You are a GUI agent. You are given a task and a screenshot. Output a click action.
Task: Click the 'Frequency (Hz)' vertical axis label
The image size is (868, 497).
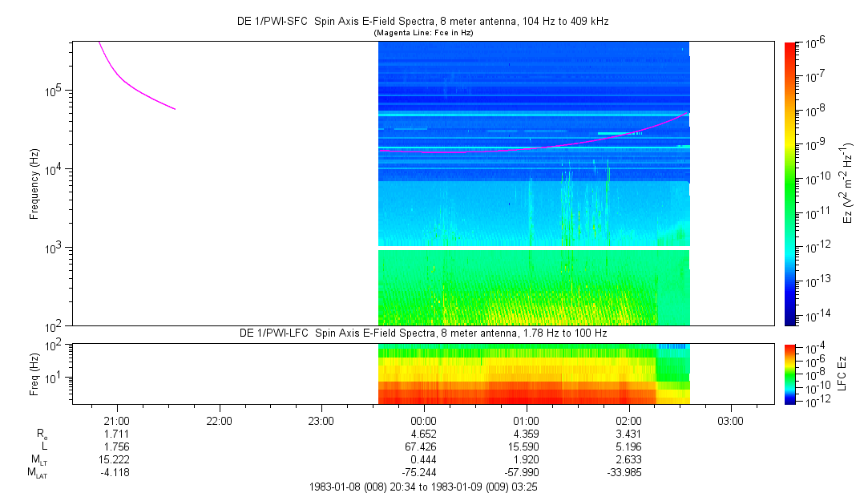[x=34, y=184]
